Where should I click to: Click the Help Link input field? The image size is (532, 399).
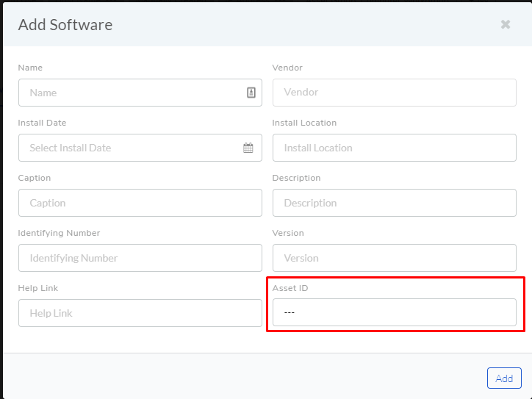tap(140, 313)
